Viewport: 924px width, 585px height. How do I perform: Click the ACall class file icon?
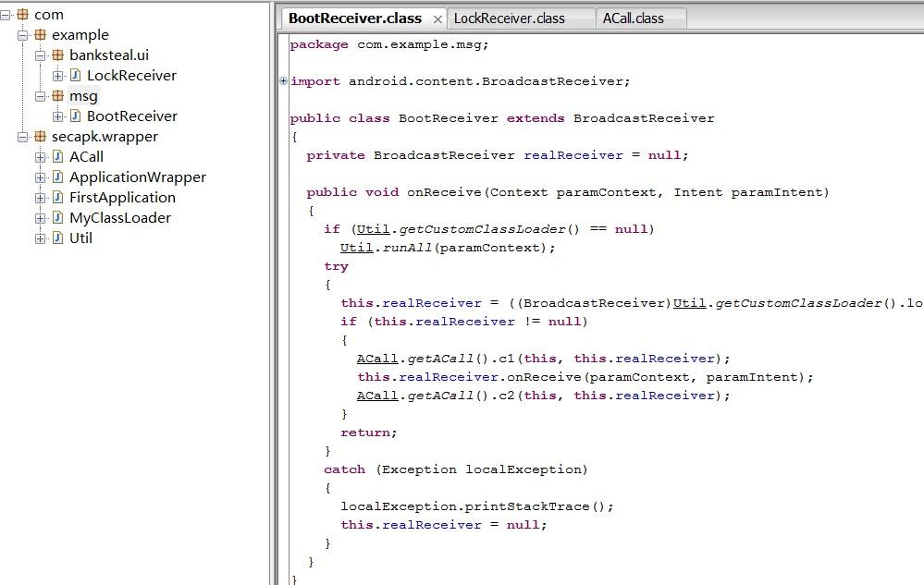pos(57,156)
